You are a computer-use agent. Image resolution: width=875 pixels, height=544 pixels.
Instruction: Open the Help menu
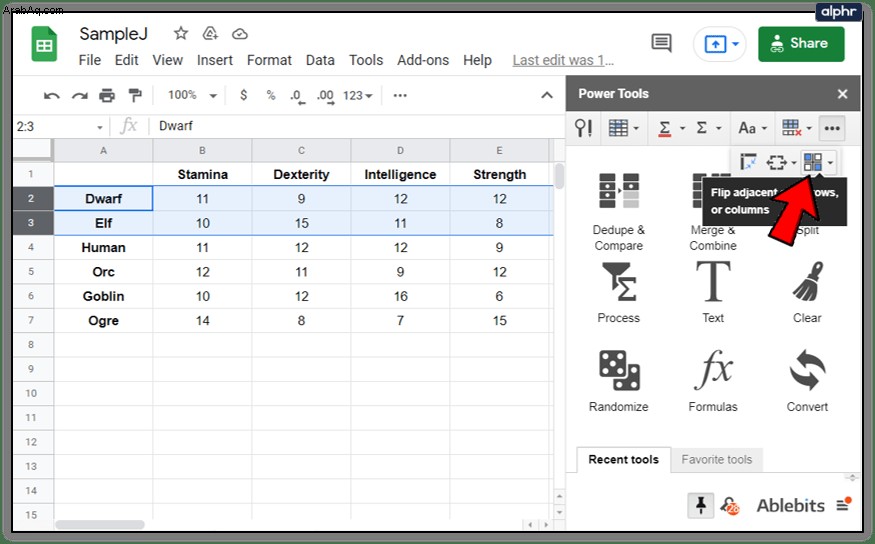point(477,60)
